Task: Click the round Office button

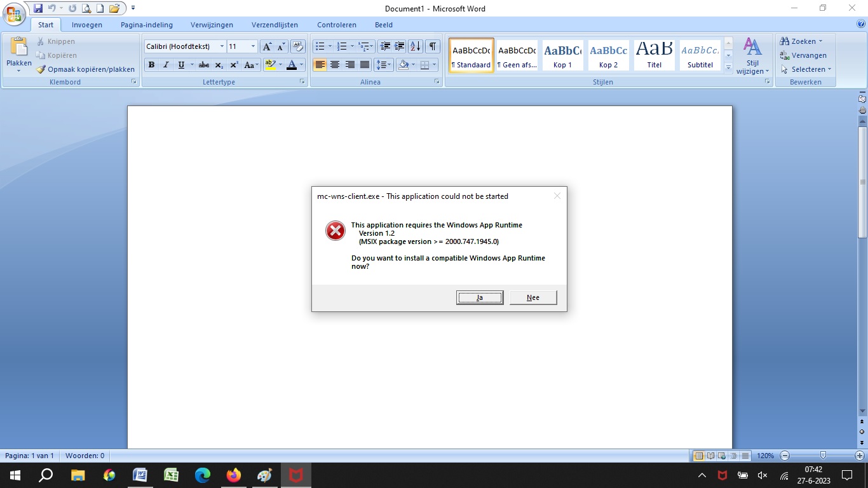Action: click(x=14, y=14)
